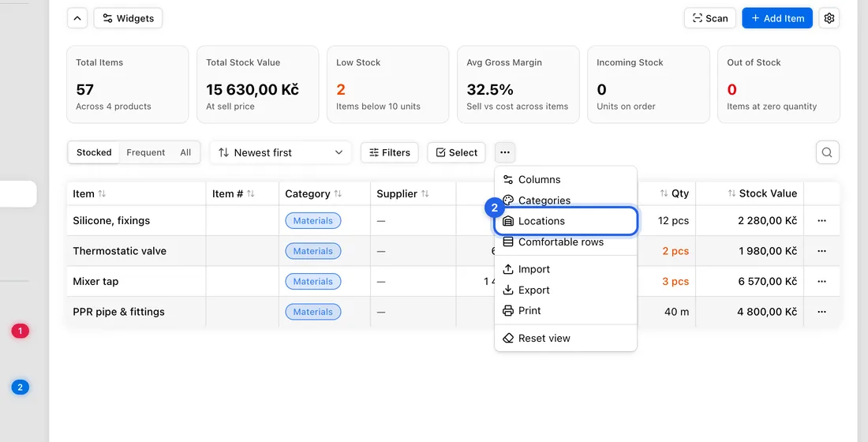Select the Stocked tab
Image resolution: width=868 pixels, height=442 pixels.
click(x=94, y=152)
